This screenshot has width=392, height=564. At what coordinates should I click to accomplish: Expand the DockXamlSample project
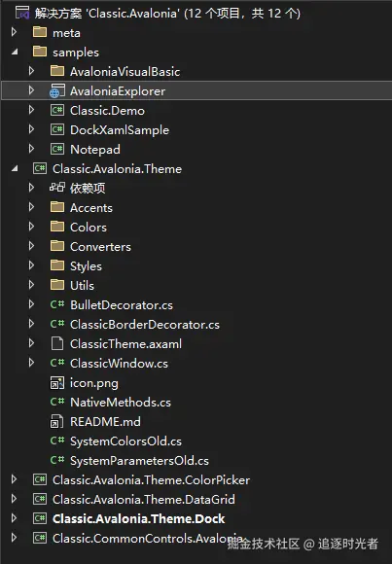[x=32, y=129]
